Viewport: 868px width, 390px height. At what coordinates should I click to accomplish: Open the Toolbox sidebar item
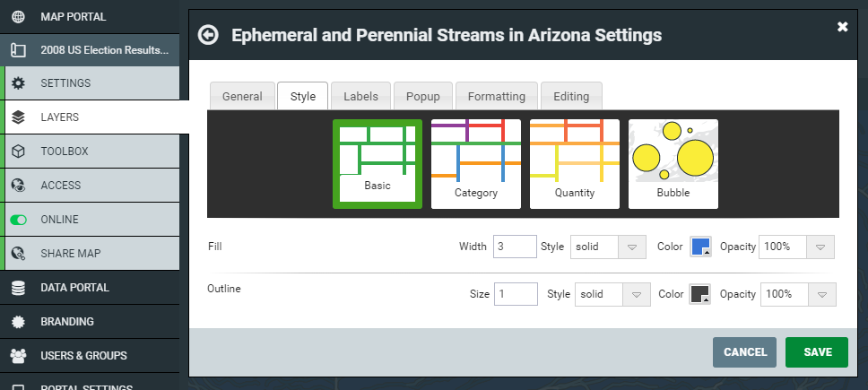click(x=90, y=152)
